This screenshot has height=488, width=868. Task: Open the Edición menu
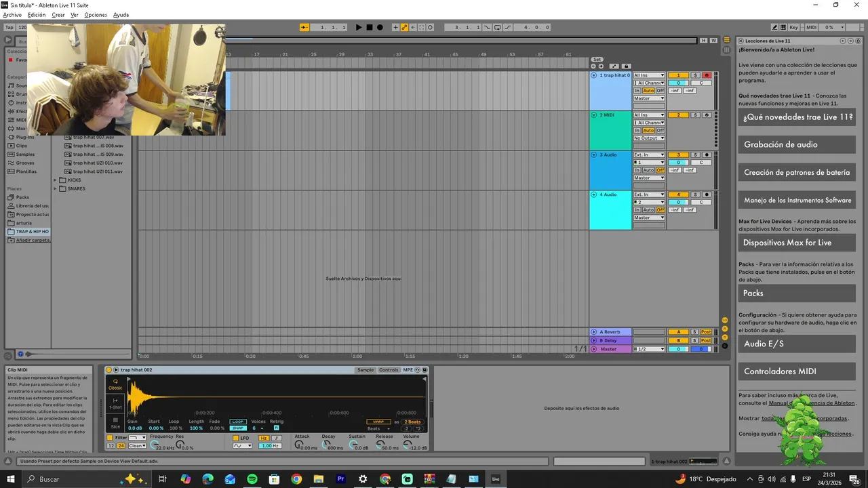click(x=37, y=15)
